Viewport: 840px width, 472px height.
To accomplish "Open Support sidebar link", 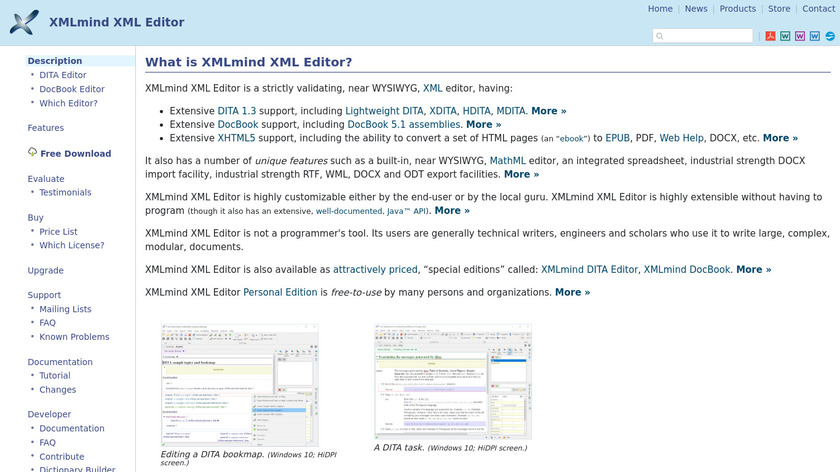I will point(44,295).
